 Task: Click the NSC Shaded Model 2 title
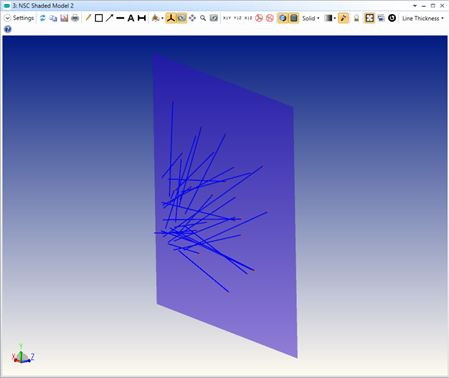[x=43, y=6]
